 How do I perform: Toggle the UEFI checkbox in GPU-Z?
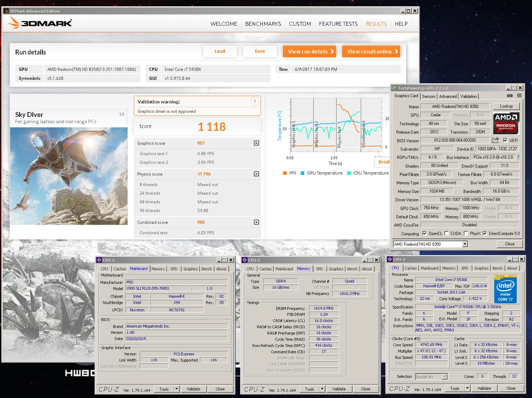(505, 140)
